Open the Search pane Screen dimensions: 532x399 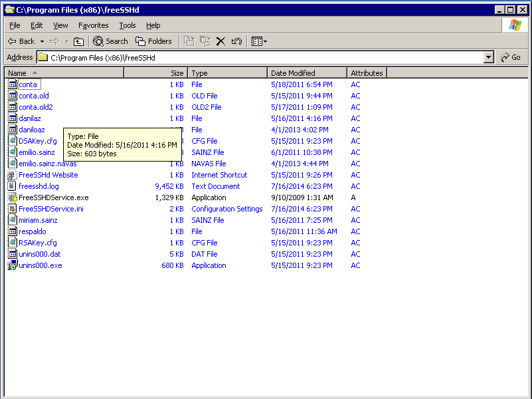click(111, 41)
